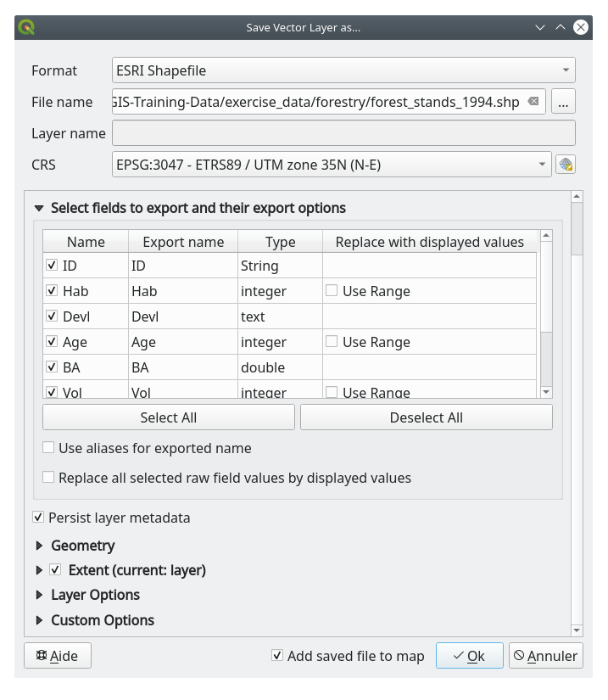Image resolution: width=608 pixels, height=700 pixels.
Task: Collapse the Select fields to export section
Action: [39, 208]
